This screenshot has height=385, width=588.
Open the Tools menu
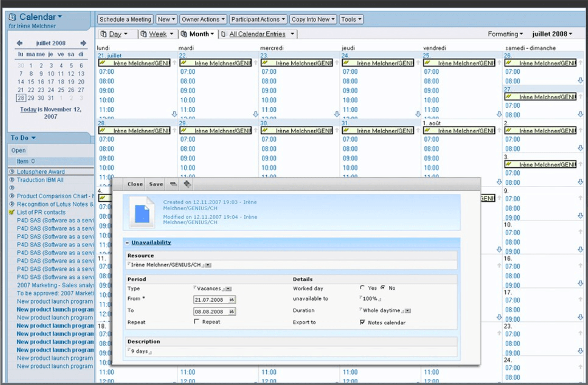[351, 19]
